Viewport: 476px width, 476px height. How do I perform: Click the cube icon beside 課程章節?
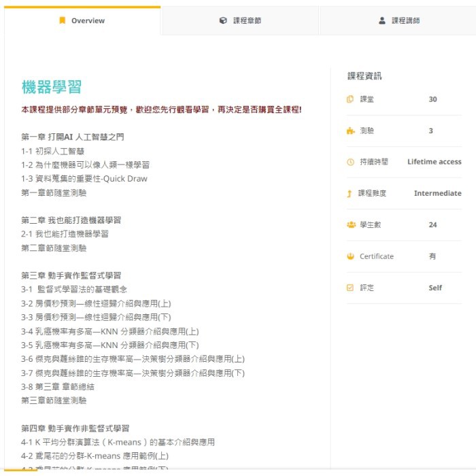tap(223, 20)
